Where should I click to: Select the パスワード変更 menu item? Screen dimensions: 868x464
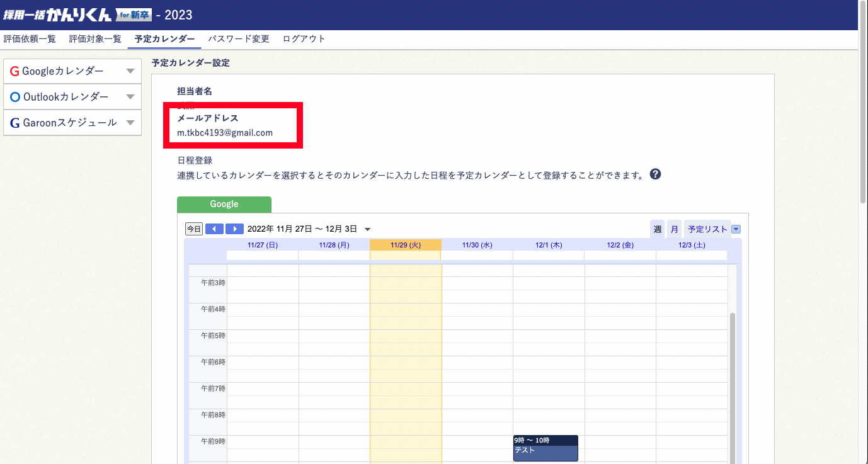pos(239,39)
